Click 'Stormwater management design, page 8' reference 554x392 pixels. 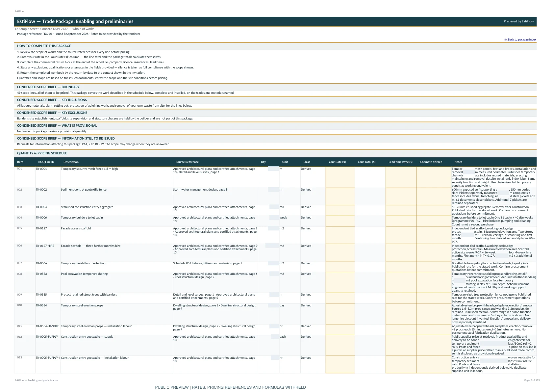point(200,190)
